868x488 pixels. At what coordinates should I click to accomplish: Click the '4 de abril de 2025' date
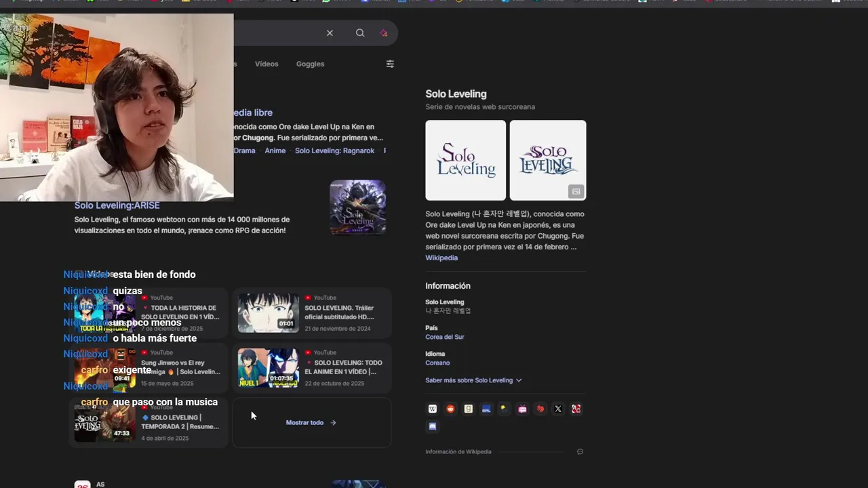pyautogui.click(x=165, y=439)
